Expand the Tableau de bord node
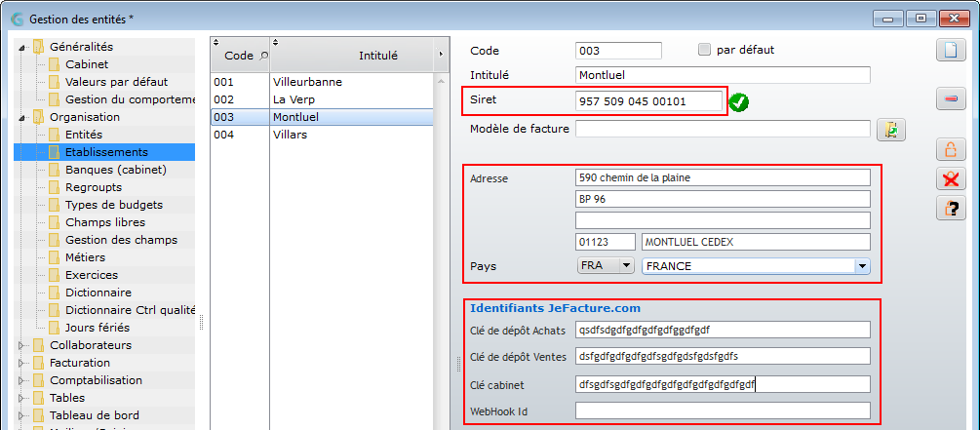 point(22,415)
